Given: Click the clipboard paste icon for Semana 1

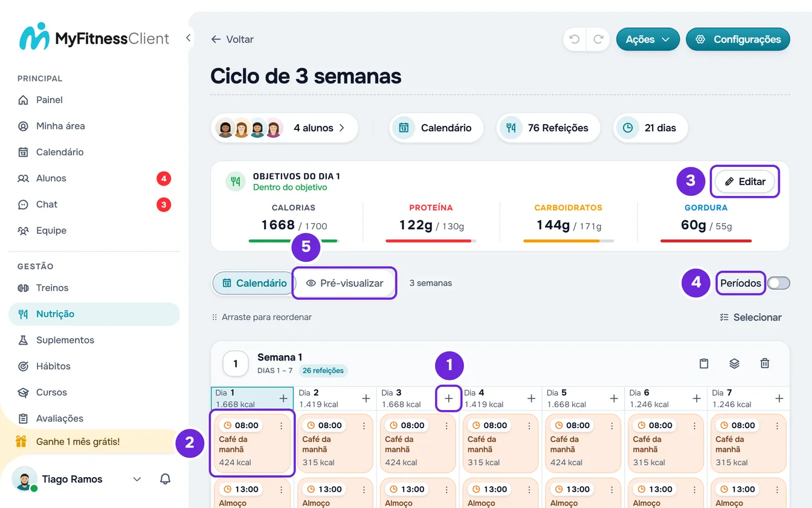Looking at the screenshot, I should tap(704, 363).
